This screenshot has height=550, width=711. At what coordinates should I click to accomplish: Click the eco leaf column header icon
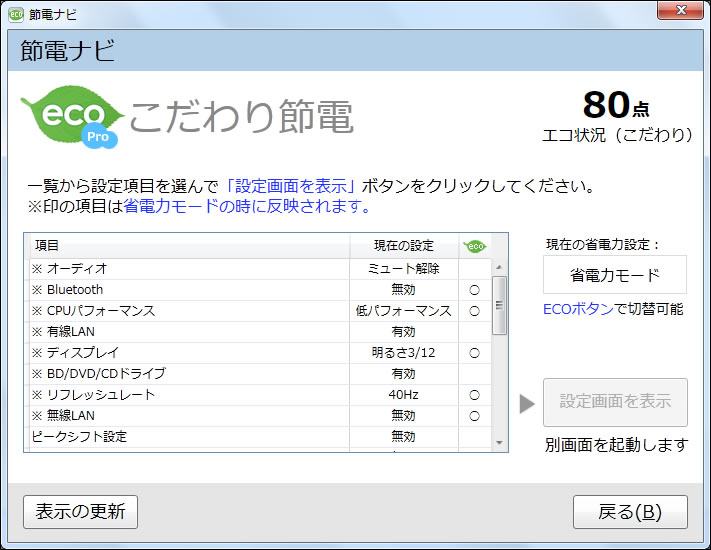pyautogui.click(x=474, y=246)
